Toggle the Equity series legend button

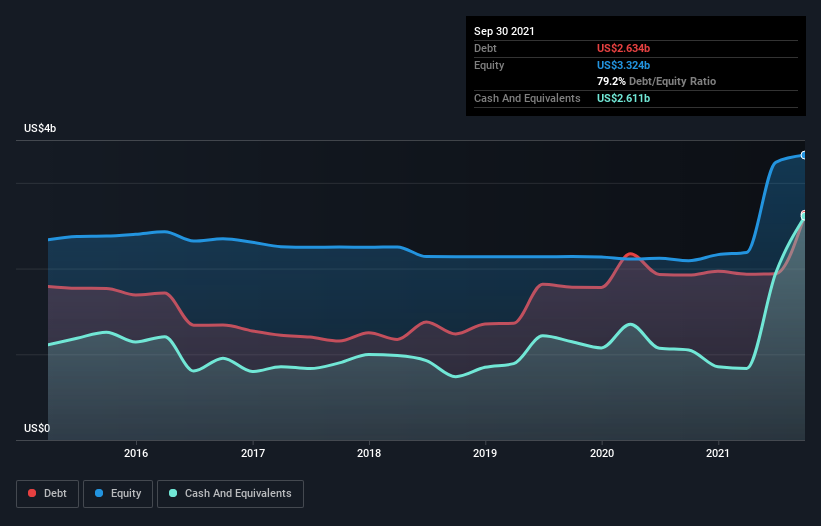point(118,494)
